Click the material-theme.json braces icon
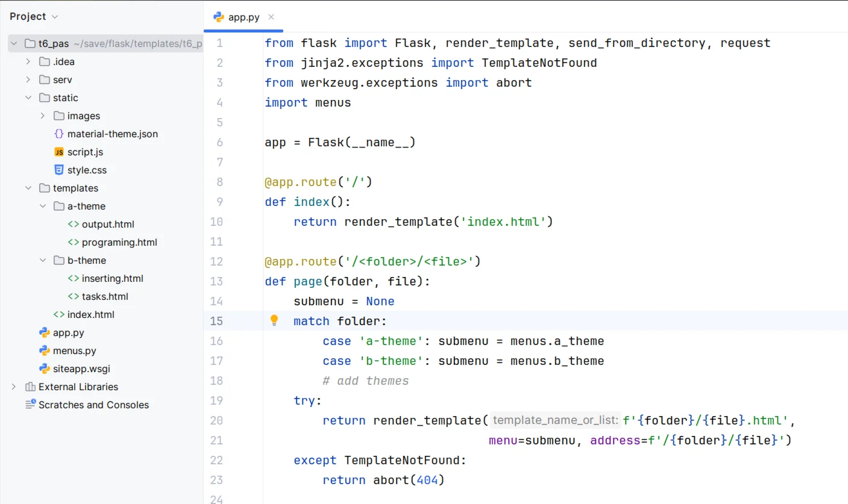 [58, 134]
